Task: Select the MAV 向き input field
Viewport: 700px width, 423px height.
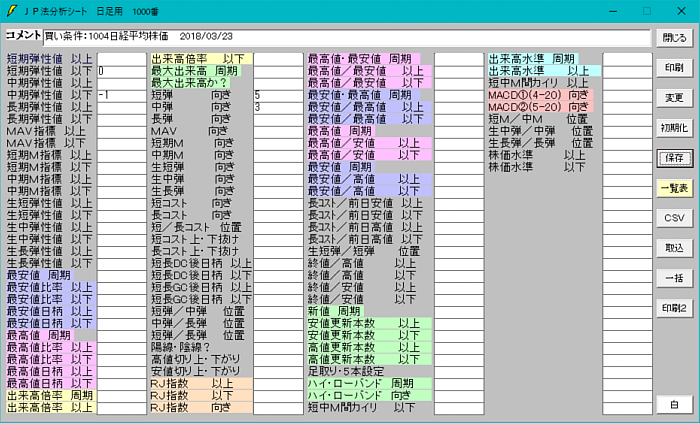Action: [x=279, y=132]
